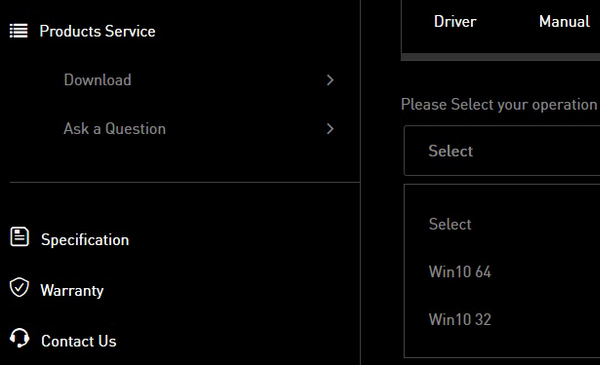Switch to the Manual tab
Image resolution: width=600 pixels, height=365 pixels.
click(x=564, y=21)
